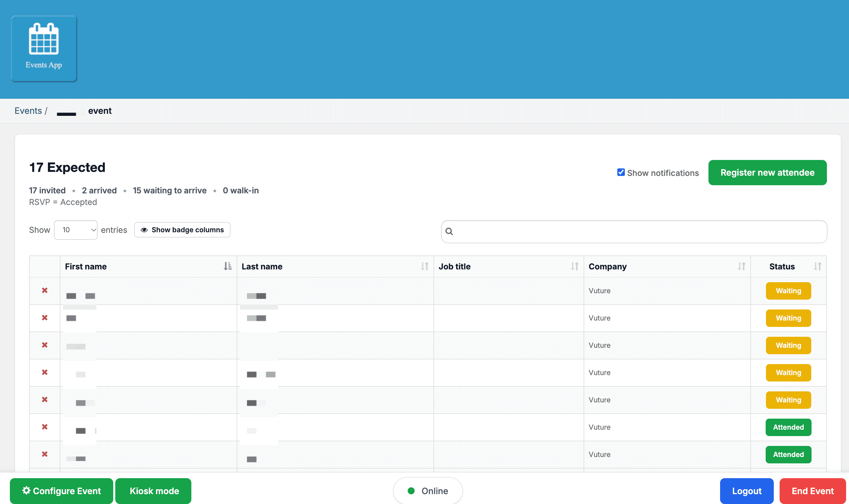
Task: Remove the third Waiting attendee with the red X
Action: [x=44, y=345]
